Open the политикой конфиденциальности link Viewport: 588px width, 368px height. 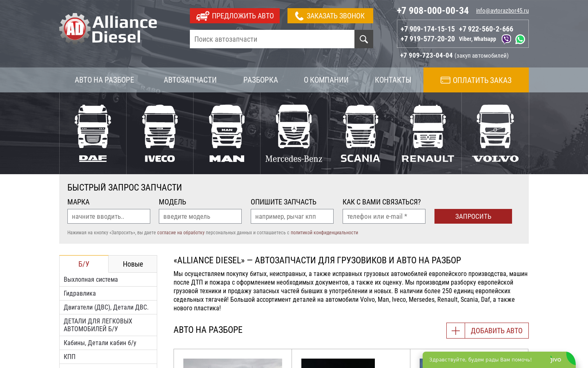(324, 233)
